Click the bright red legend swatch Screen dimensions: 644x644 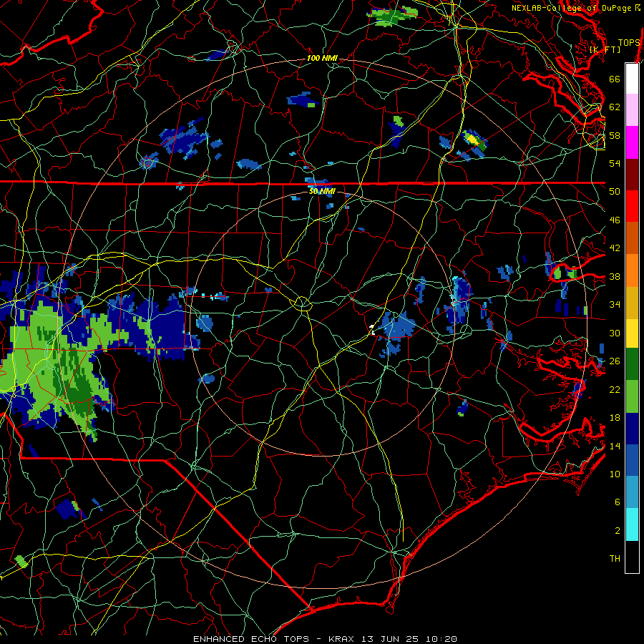(x=632, y=206)
